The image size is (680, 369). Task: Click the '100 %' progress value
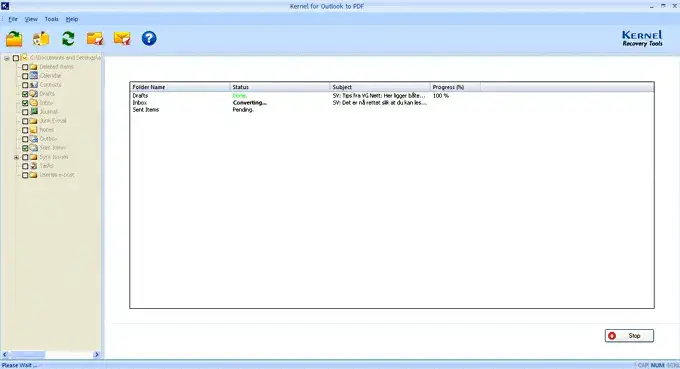(441, 95)
